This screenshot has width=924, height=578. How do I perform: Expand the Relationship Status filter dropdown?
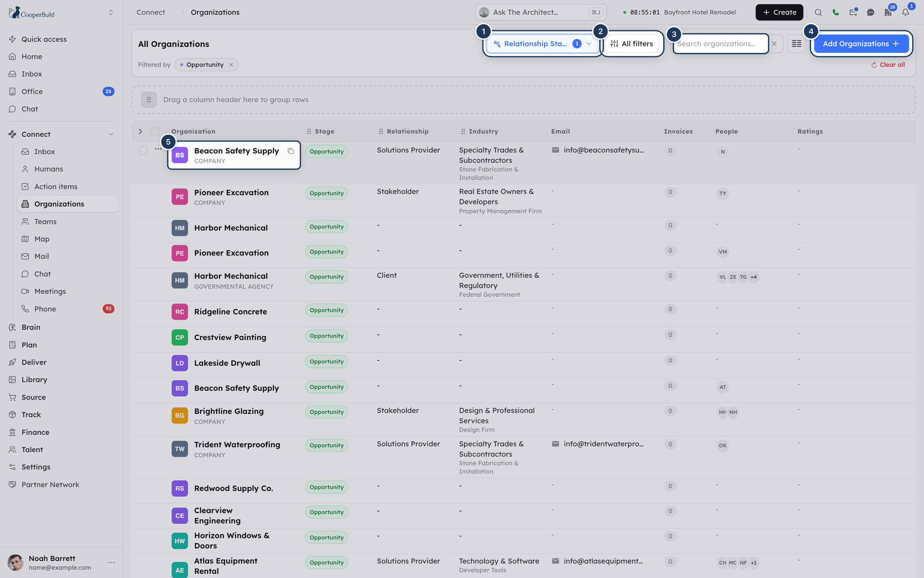pos(542,44)
